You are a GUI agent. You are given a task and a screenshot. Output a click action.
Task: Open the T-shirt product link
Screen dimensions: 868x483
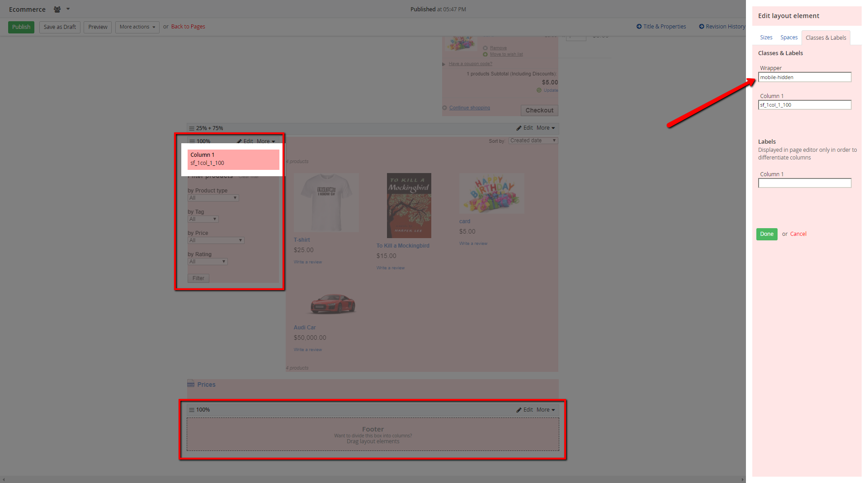pos(302,240)
